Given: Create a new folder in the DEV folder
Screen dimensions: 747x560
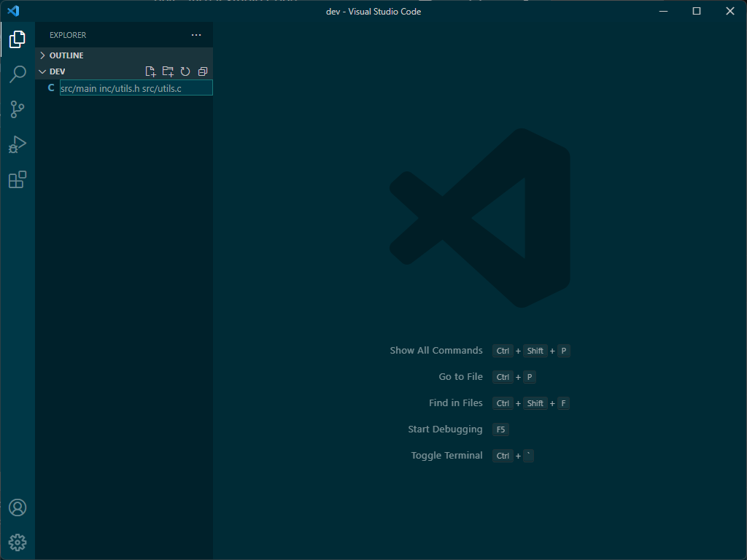Looking at the screenshot, I should click(x=168, y=71).
